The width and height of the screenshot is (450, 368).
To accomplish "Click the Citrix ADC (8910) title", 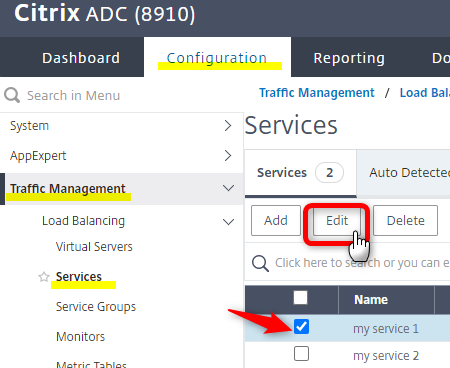I will [x=104, y=14].
